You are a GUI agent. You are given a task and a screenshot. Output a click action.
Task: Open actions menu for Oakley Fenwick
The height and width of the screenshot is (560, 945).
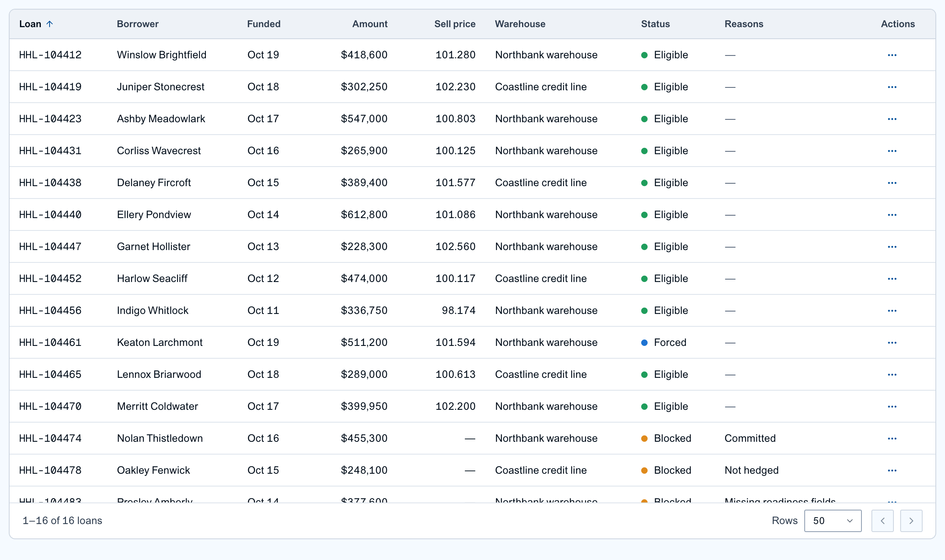[892, 471]
